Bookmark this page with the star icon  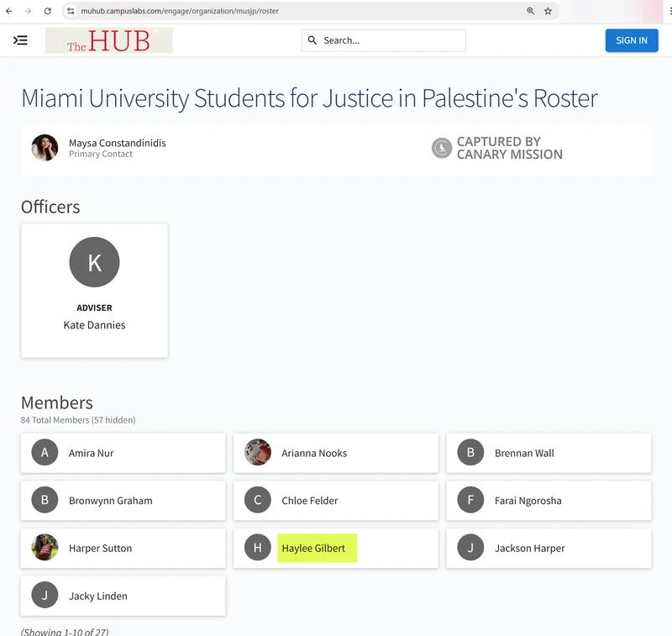pyautogui.click(x=549, y=11)
